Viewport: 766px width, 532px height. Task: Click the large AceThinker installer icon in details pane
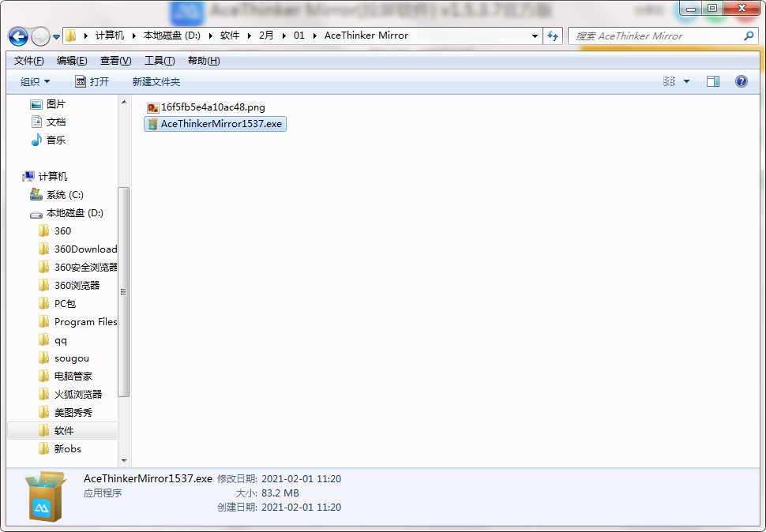[46, 496]
